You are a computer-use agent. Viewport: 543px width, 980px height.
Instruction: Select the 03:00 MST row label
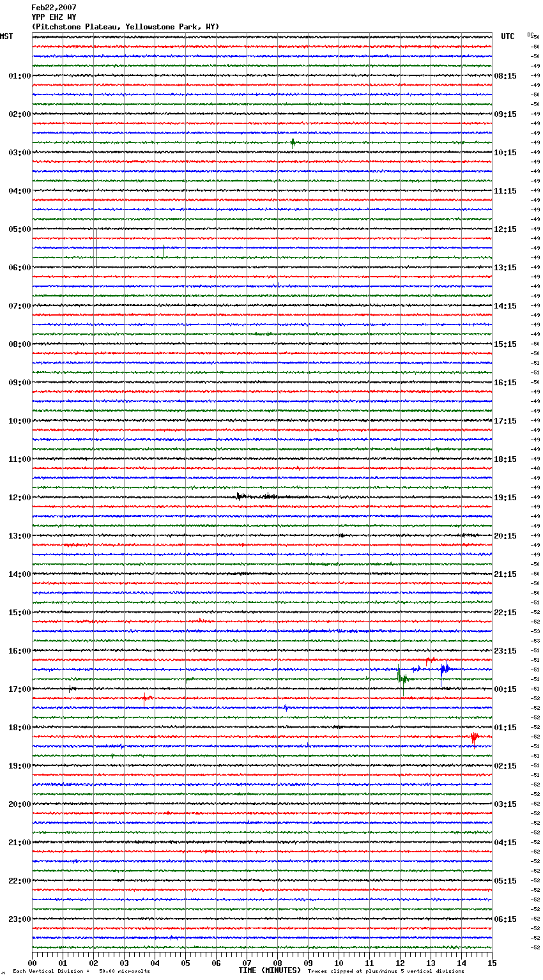(19, 153)
